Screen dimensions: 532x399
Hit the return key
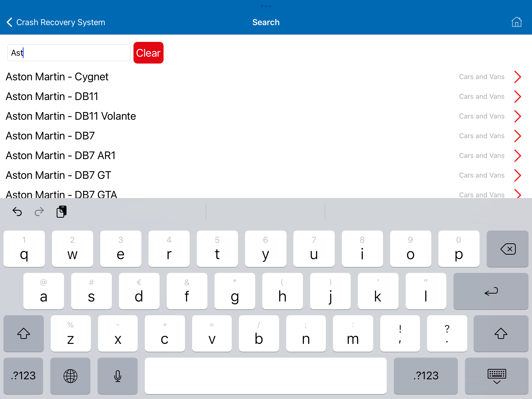[491, 291]
